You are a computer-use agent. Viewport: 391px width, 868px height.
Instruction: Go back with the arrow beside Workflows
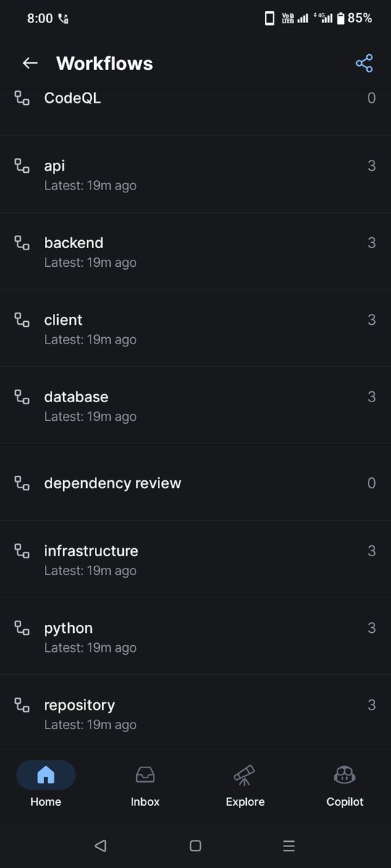(30, 63)
